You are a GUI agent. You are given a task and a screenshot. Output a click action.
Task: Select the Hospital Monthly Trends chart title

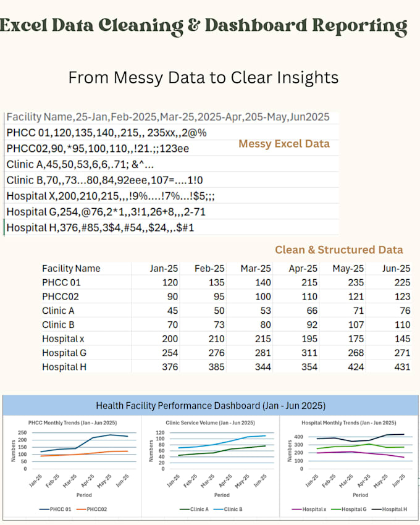349,423
